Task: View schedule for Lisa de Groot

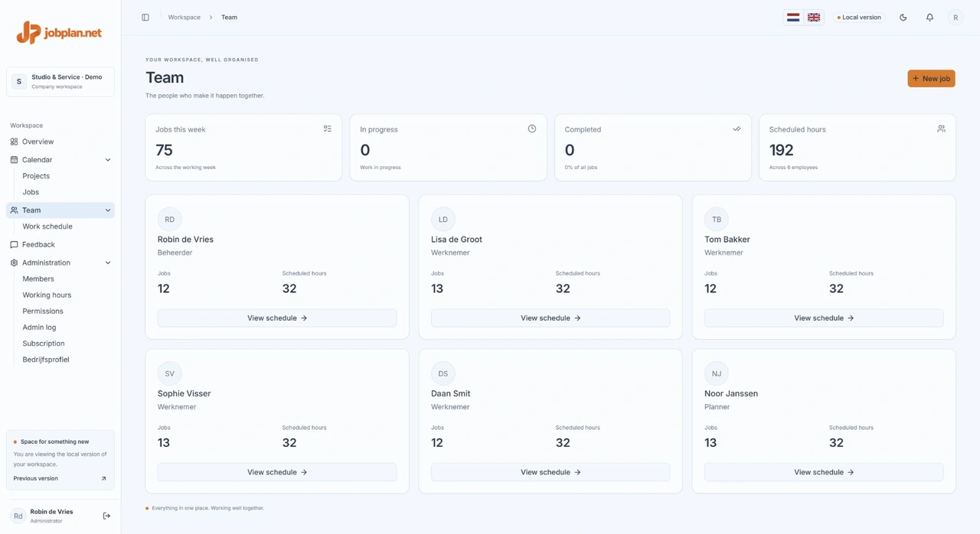Action: point(550,318)
